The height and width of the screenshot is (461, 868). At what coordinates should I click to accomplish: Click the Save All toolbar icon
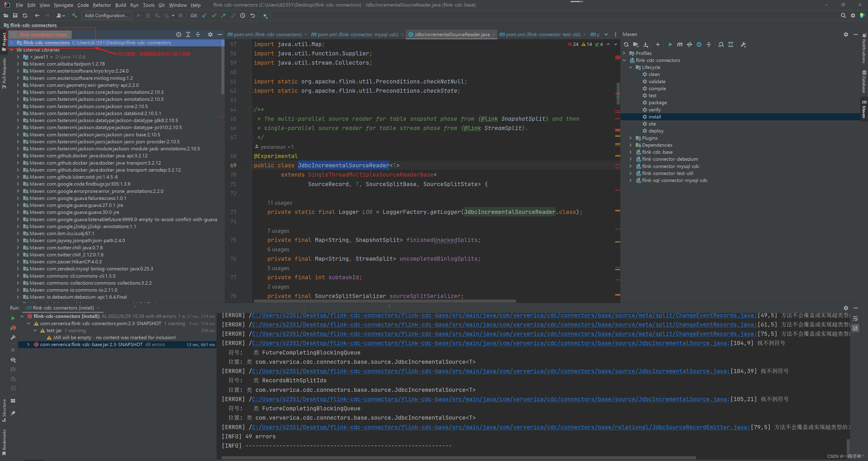tap(15, 16)
